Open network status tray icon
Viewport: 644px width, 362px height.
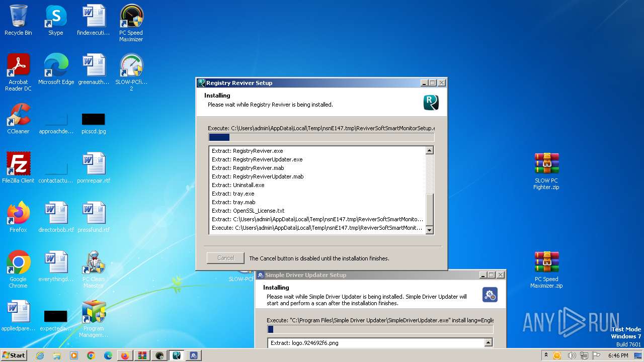(x=584, y=355)
